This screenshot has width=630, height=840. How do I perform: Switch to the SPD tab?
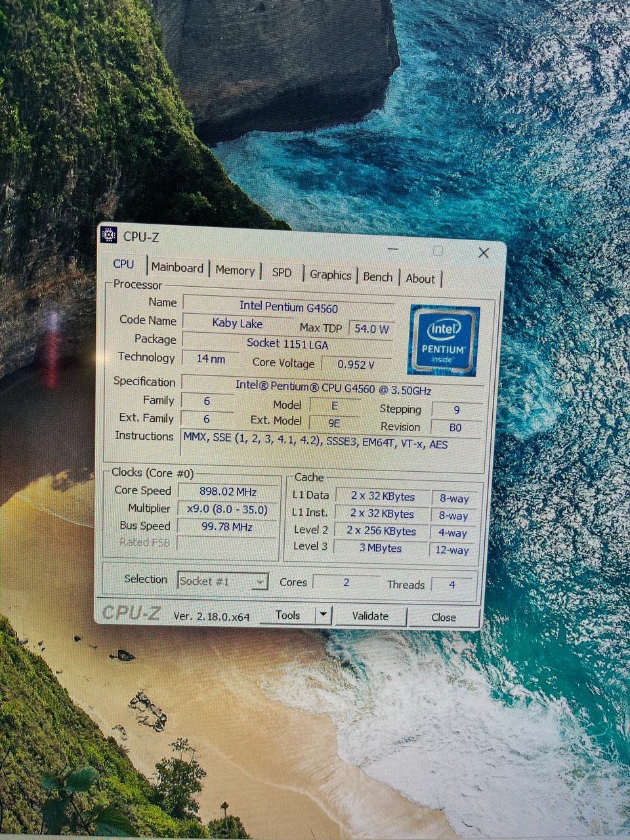(282, 272)
